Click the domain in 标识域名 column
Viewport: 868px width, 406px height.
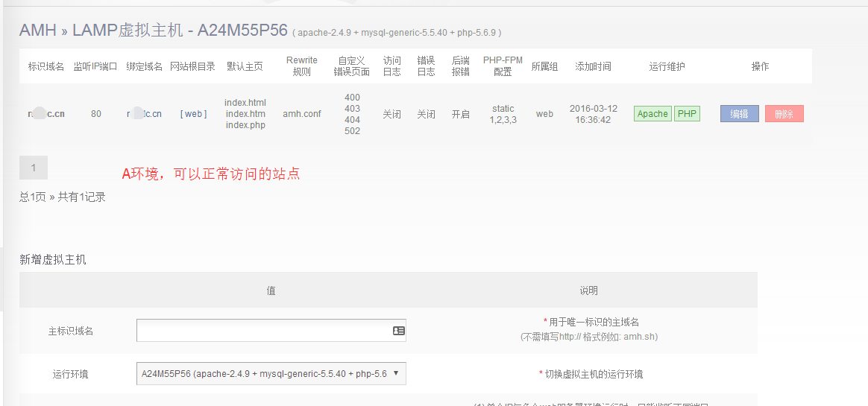click(46, 114)
